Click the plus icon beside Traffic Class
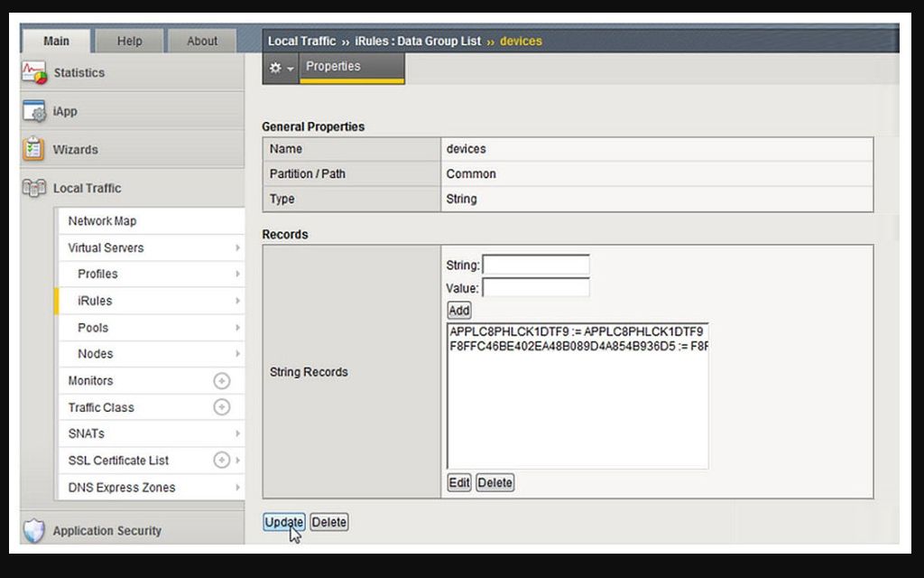Screen dimensions: 924x578 [221, 406]
